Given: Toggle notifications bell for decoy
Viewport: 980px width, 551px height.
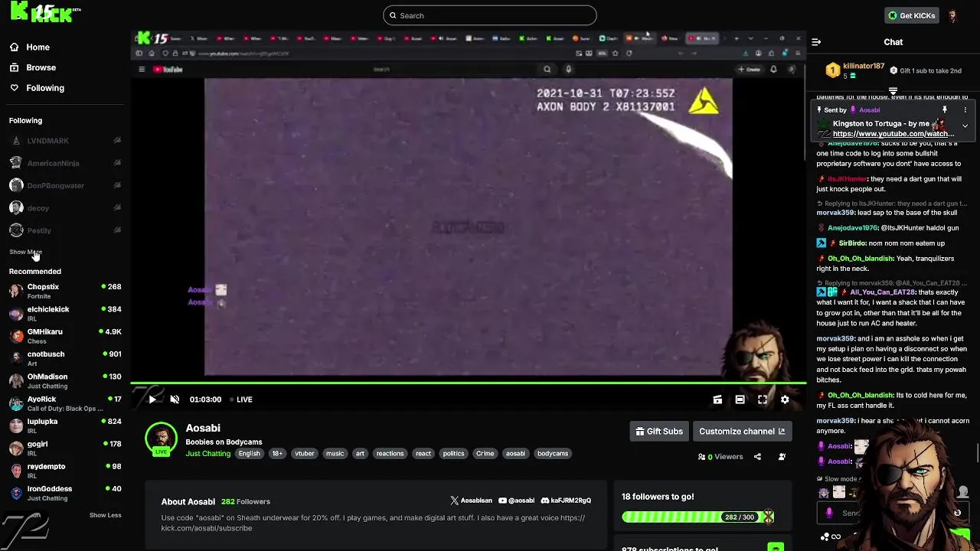Looking at the screenshot, I should click(117, 207).
